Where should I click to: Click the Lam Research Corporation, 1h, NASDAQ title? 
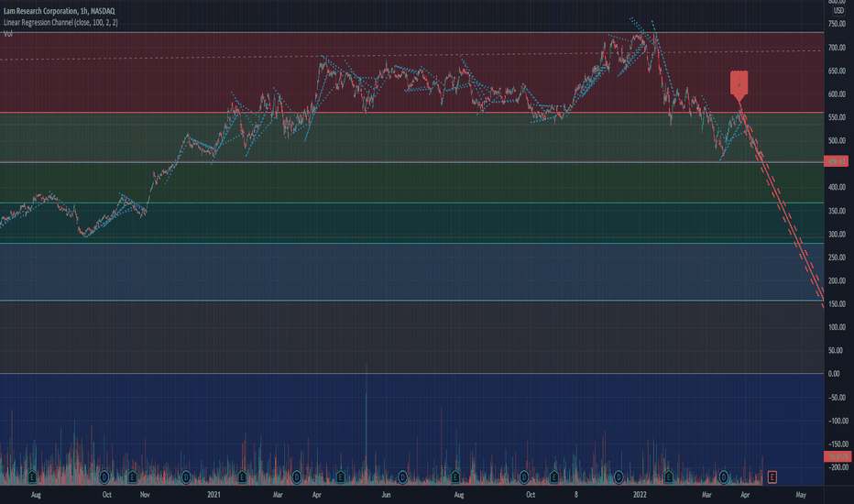[x=59, y=11]
